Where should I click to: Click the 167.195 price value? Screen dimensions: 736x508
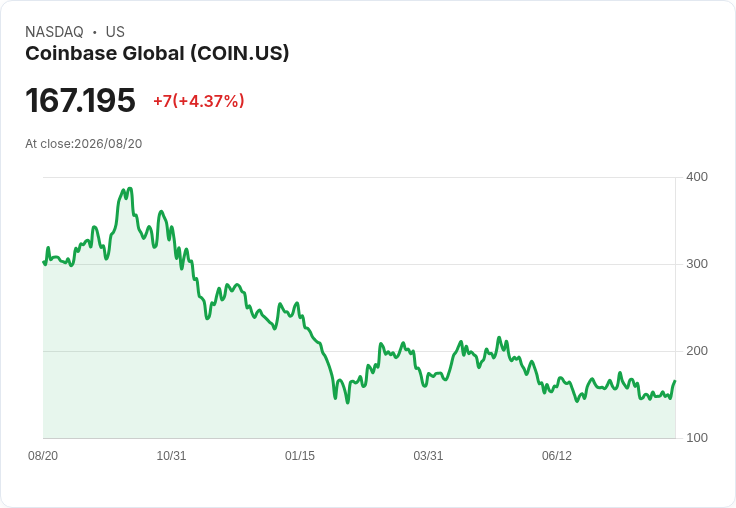[x=80, y=100]
